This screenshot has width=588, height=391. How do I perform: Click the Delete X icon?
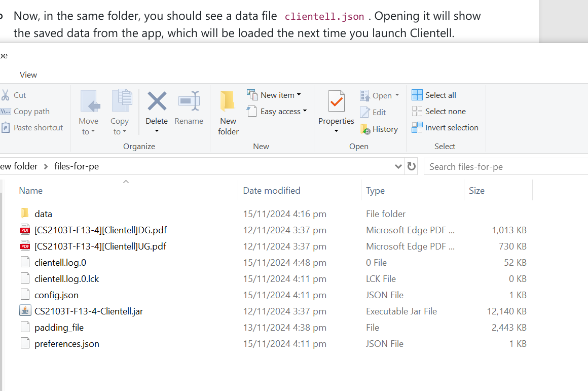pos(157,101)
